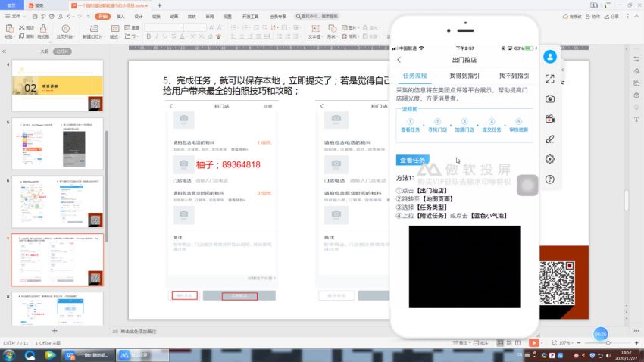The height and width of the screenshot is (362, 644).
Task: Click the help question mark icon on mirror toolbar
Action: (x=550, y=179)
